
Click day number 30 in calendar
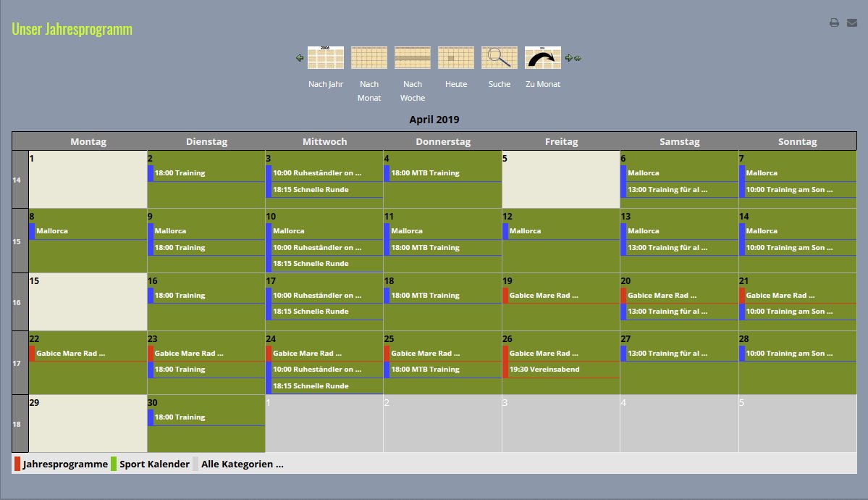(153, 402)
